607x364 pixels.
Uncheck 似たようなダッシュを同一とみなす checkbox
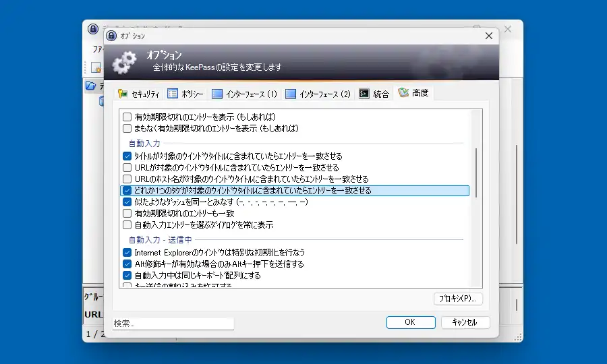coord(127,202)
